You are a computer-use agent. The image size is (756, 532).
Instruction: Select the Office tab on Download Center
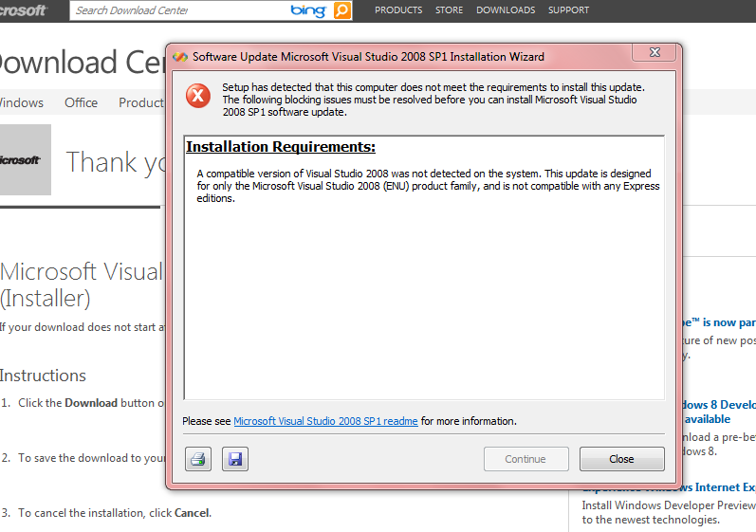(x=81, y=102)
